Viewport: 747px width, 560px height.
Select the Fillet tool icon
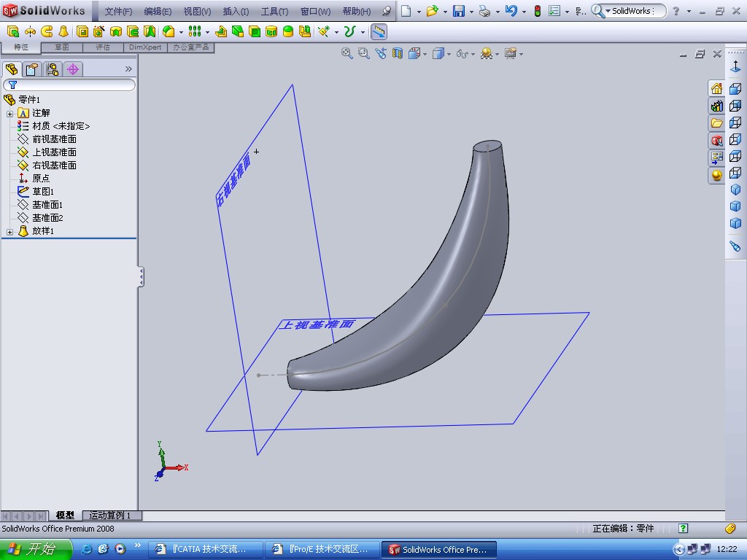pyautogui.click(x=169, y=31)
